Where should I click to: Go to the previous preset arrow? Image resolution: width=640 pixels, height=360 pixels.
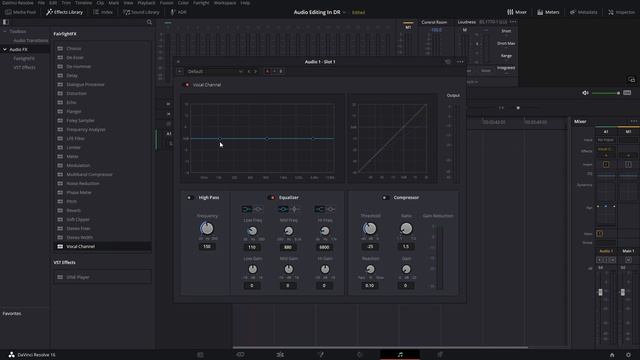point(249,71)
